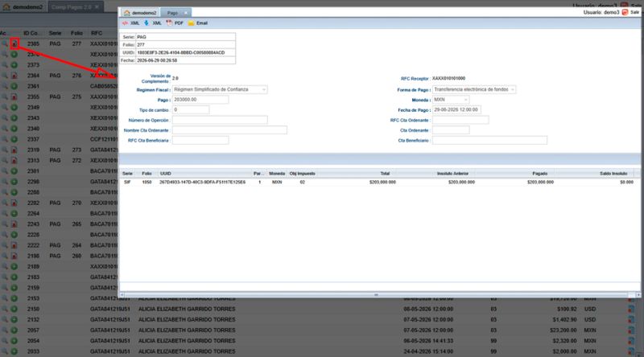Image resolution: width=644 pixels, height=357 pixels.
Task: Click the payment document icon for ID 2319
Action: tap(14, 150)
